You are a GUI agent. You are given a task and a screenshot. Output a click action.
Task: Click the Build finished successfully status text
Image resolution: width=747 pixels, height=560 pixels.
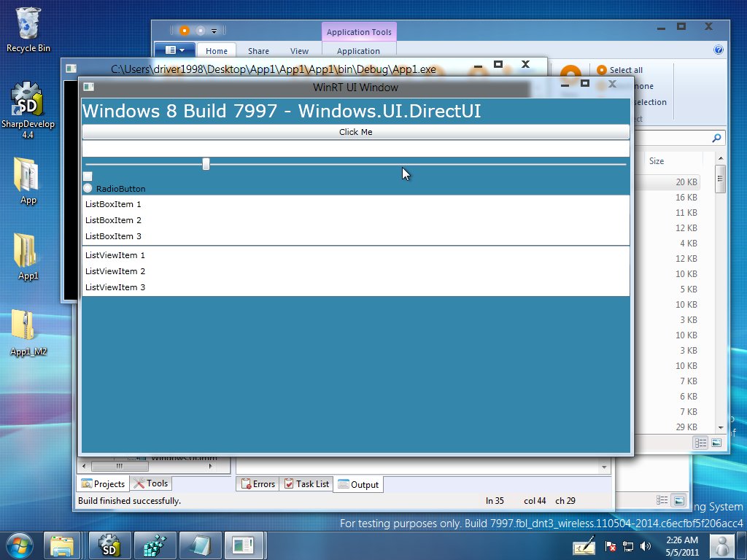pos(129,500)
